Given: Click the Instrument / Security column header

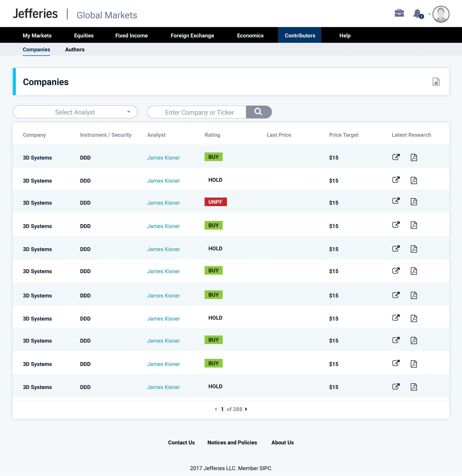Looking at the screenshot, I should pos(106,135).
